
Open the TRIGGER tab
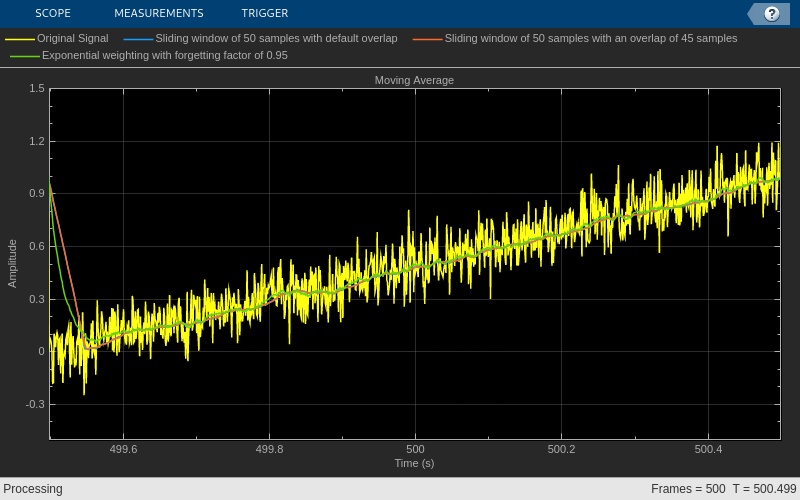click(x=264, y=13)
